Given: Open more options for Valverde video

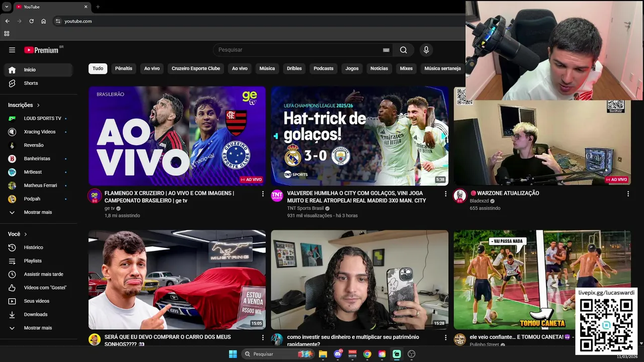Looking at the screenshot, I should (x=445, y=194).
